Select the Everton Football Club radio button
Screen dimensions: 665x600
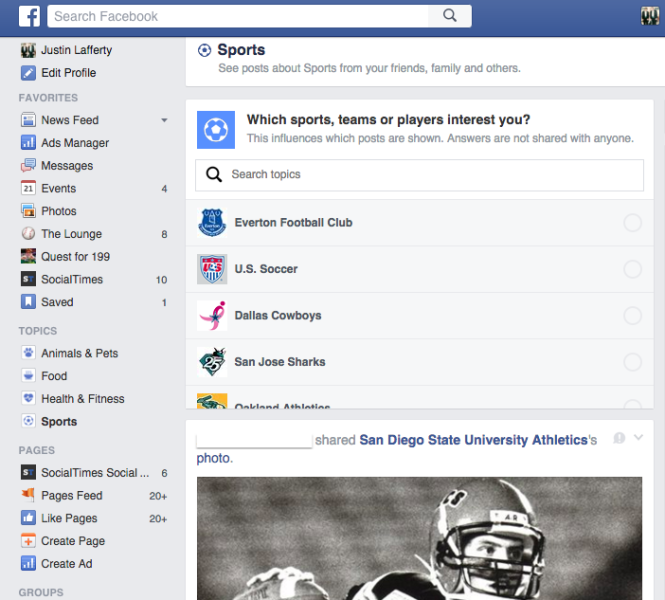(x=632, y=223)
